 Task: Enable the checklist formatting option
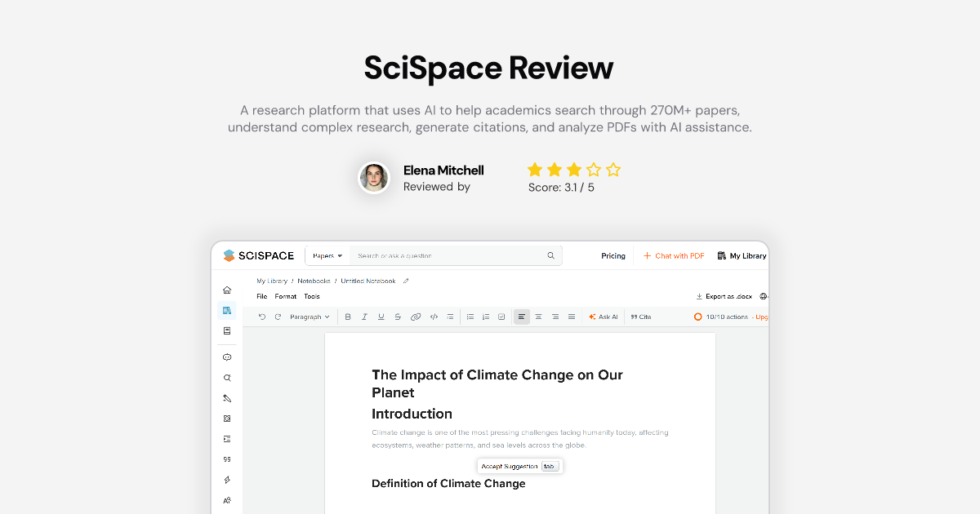click(501, 317)
